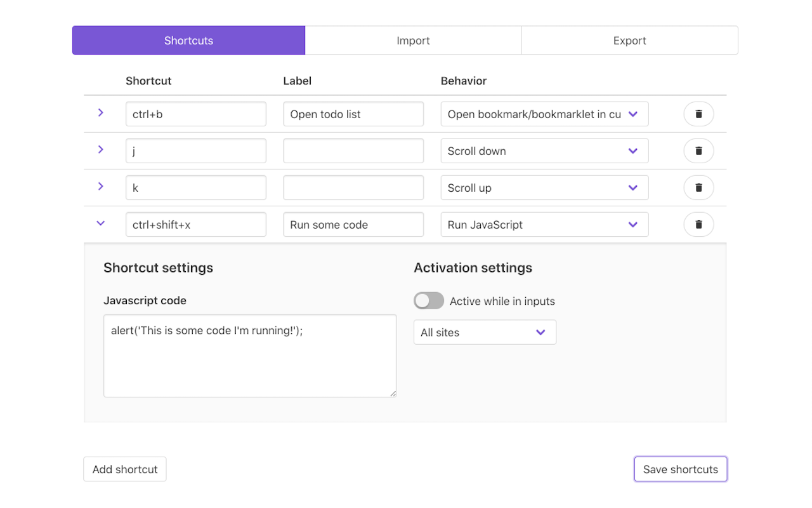
Task: Delete the k shortcut via trash icon
Action: click(698, 187)
